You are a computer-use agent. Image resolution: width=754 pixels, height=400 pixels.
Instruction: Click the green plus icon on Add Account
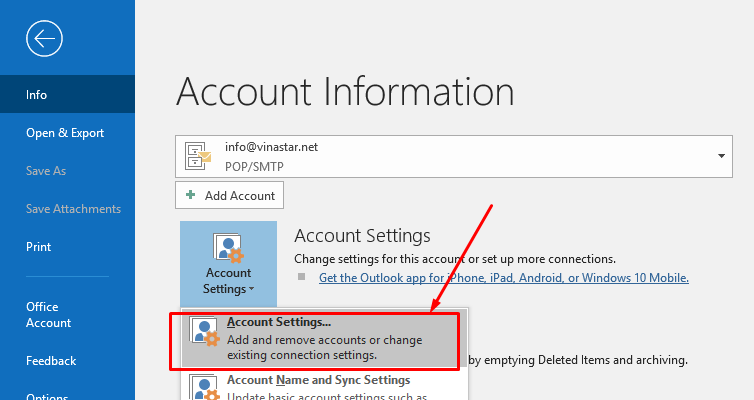click(190, 196)
